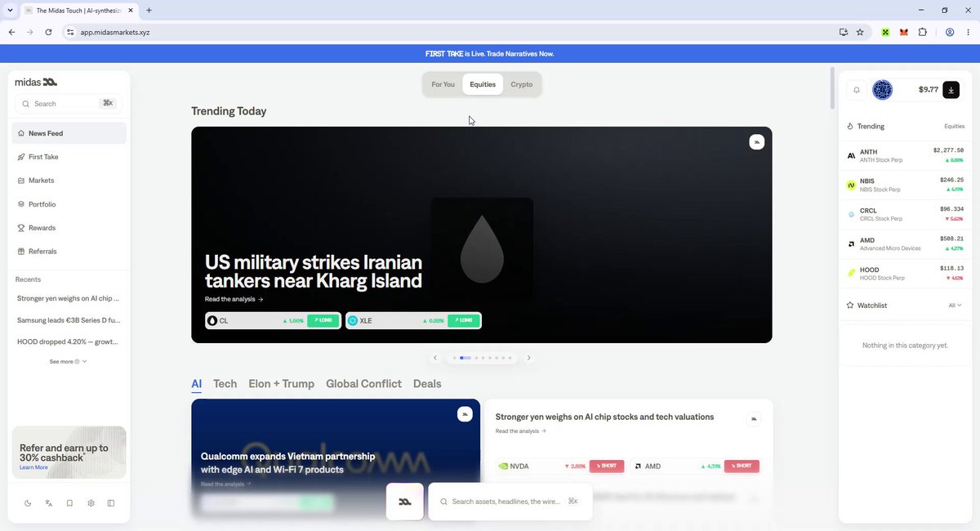The image size is (980, 531).
Task: Click SHORT button for AMD
Action: click(x=742, y=466)
